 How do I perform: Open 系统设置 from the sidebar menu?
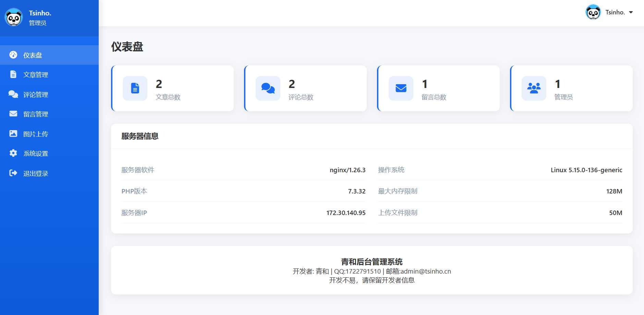(x=35, y=153)
